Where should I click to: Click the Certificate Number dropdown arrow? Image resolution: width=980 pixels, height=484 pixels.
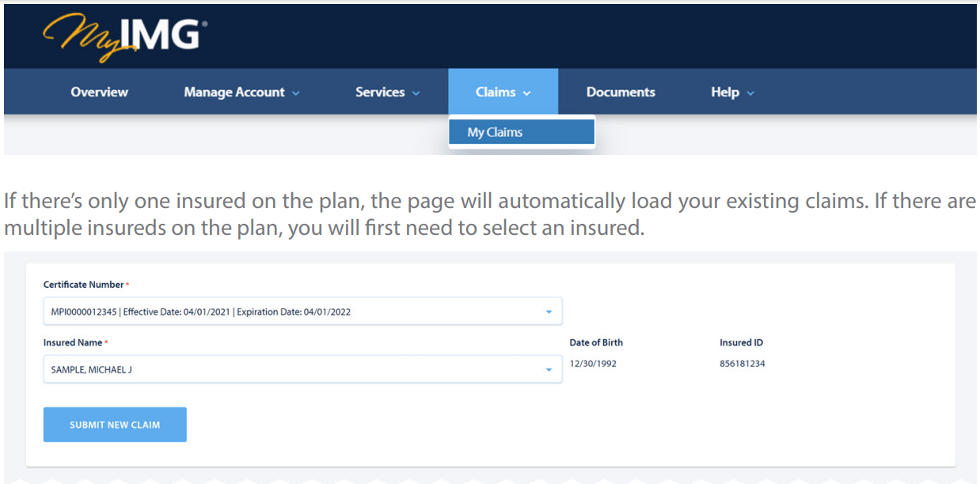(x=548, y=311)
